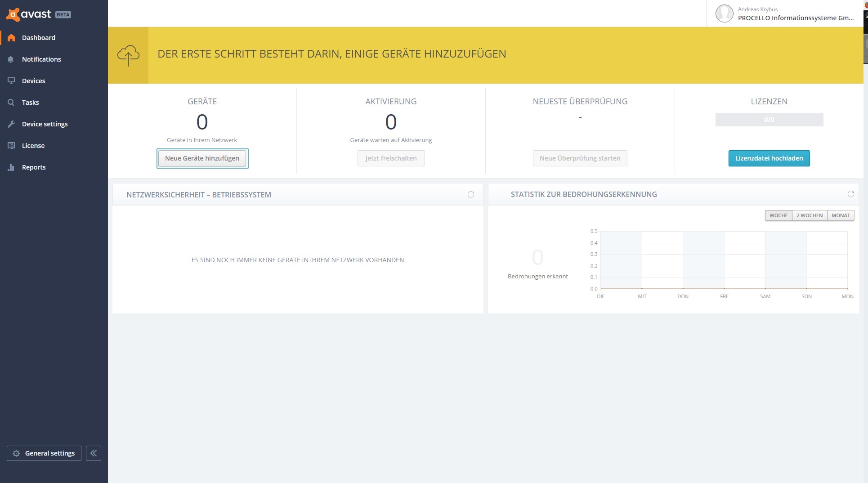Image resolution: width=868 pixels, height=483 pixels.
Task: Click the Tasks magnifier icon
Action: point(11,103)
